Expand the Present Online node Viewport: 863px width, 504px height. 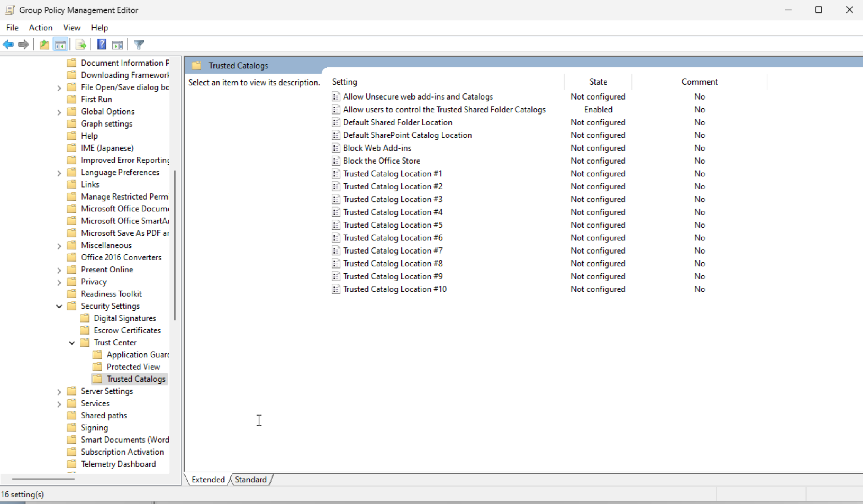click(x=59, y=271)
